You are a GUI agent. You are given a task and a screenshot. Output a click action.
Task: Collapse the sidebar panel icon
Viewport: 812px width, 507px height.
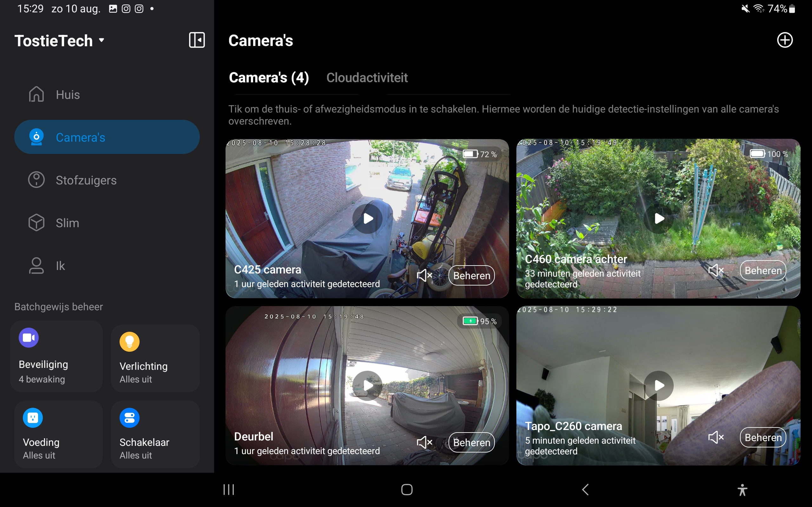point(197,40)
